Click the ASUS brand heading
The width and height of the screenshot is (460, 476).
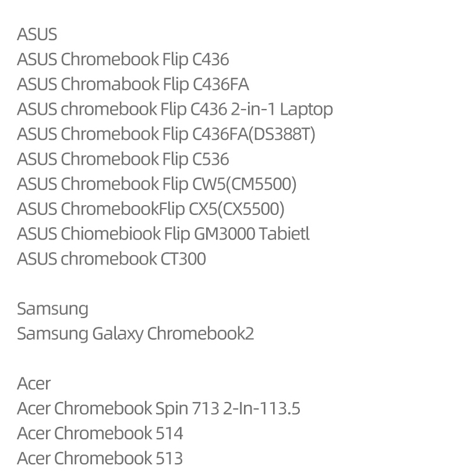(x=37, y=34)
